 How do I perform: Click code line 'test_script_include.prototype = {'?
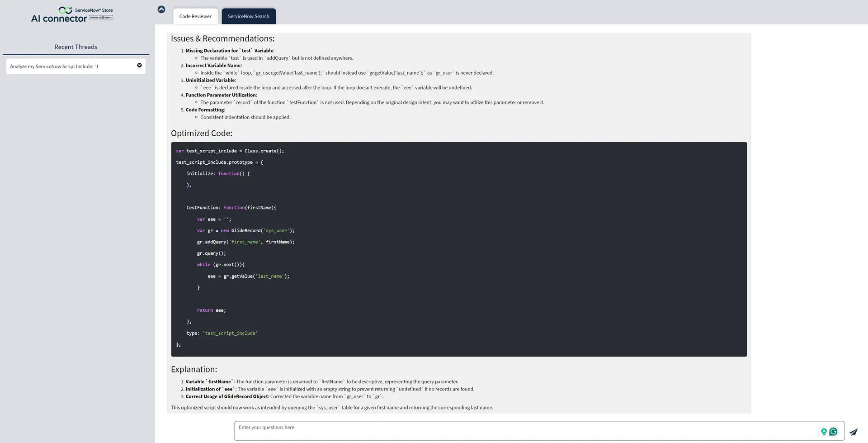[x=219, y=162]
